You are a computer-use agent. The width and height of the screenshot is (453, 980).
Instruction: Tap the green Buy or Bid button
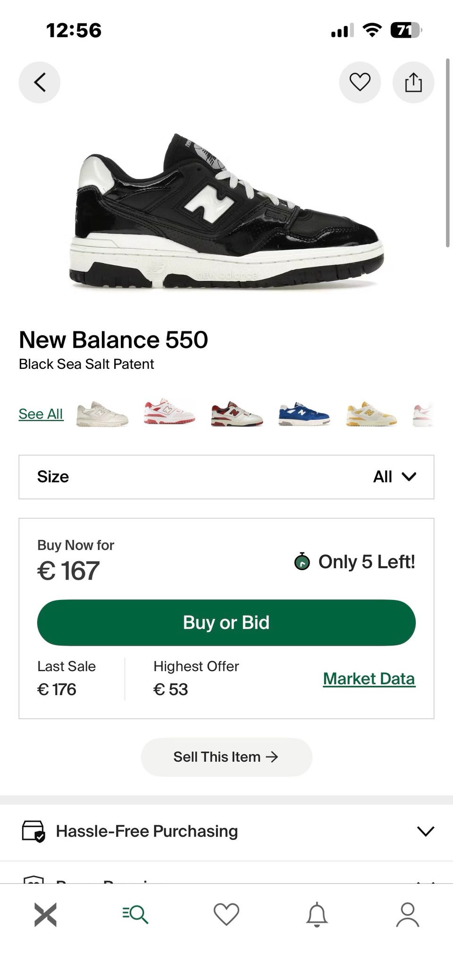click(x=226, y=623)
